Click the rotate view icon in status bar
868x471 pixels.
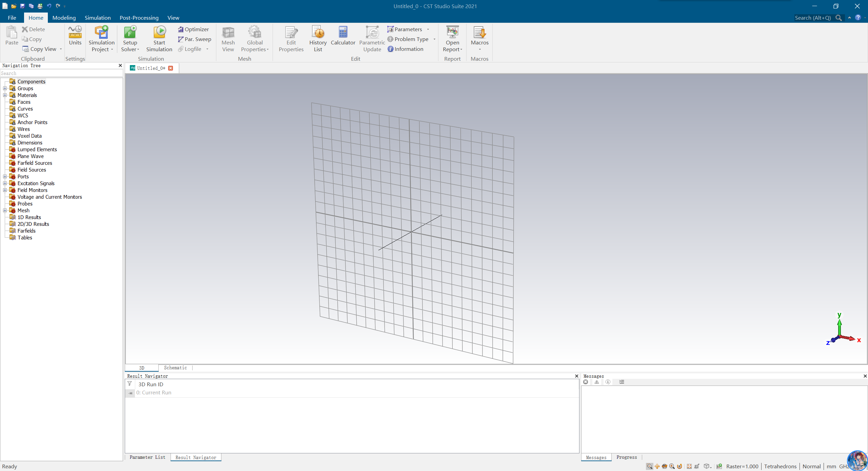tap(665, 466)
